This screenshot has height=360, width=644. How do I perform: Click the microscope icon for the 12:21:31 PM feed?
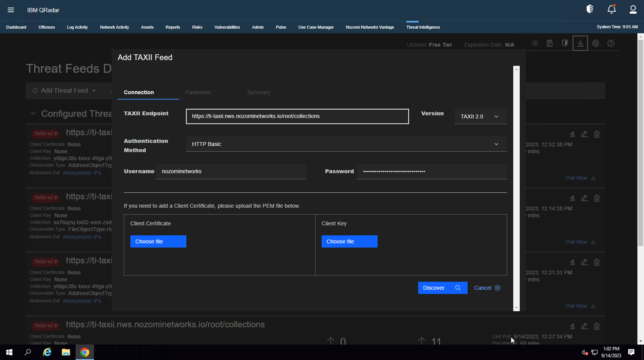click(x=572, y=262)
